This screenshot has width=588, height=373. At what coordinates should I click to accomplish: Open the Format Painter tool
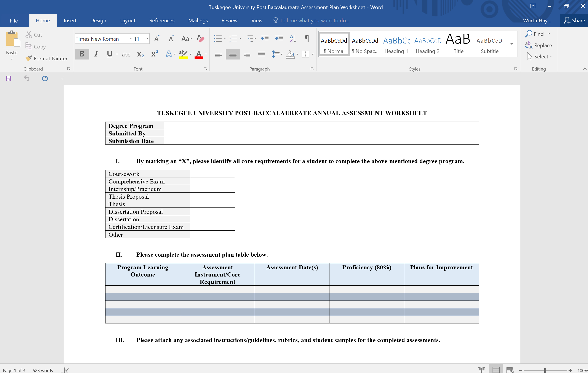[47, 58]
